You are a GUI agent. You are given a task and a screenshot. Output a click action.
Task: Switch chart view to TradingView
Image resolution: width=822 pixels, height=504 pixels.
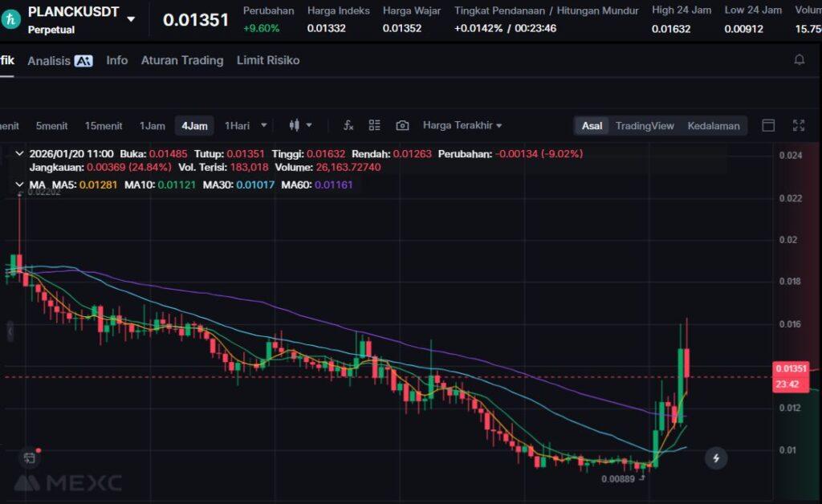click(644, 126)
